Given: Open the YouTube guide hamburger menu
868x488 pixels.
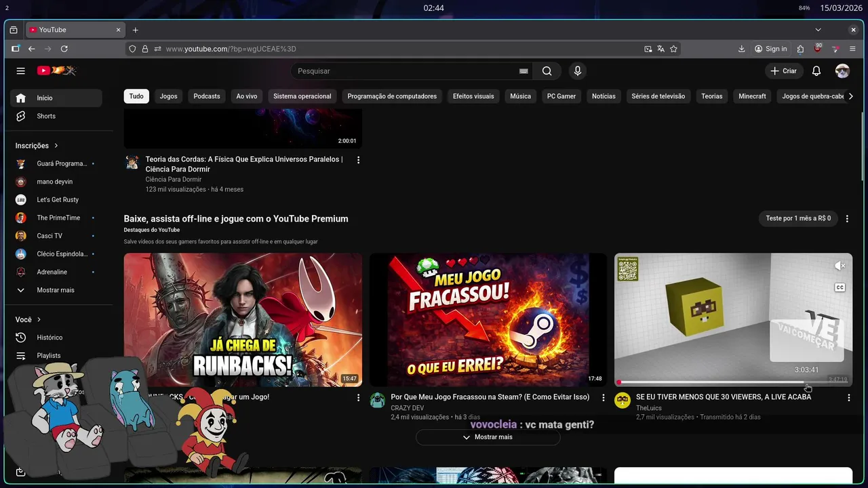Looking at the screenshot, I should coord(21,71).
